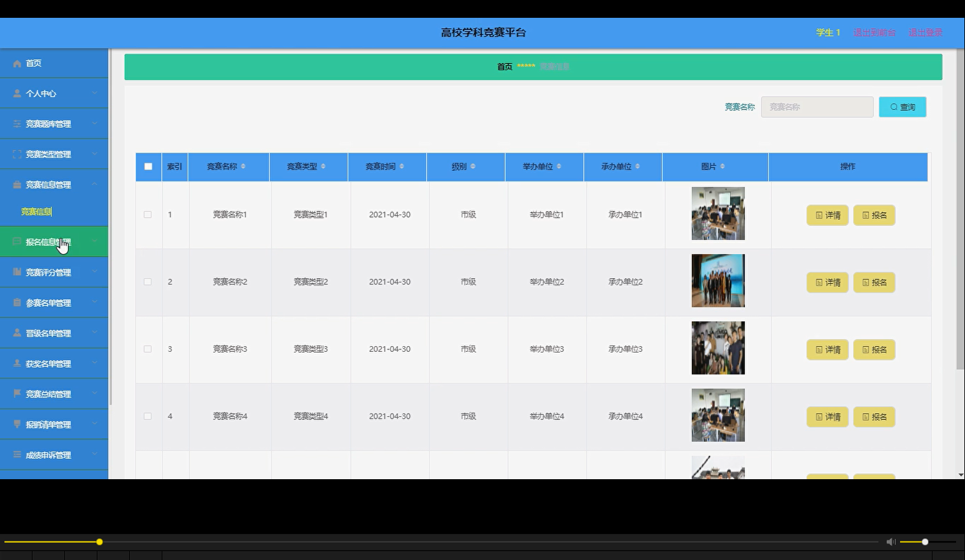The width and height of the screenshot is (965, 560).
Task: Sort the table by 竞赛名称 column arrows
Action: pos(243,167)
